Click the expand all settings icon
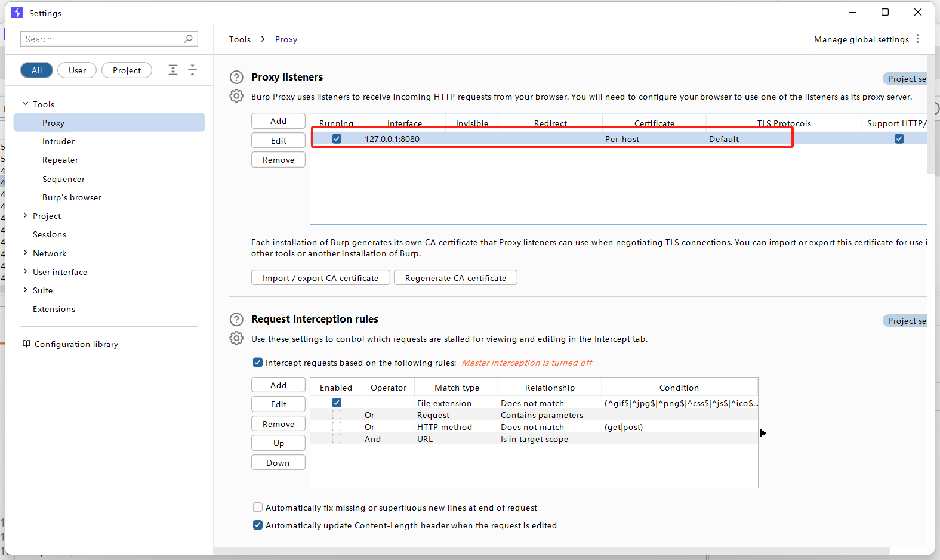 (x=173, y=70)
